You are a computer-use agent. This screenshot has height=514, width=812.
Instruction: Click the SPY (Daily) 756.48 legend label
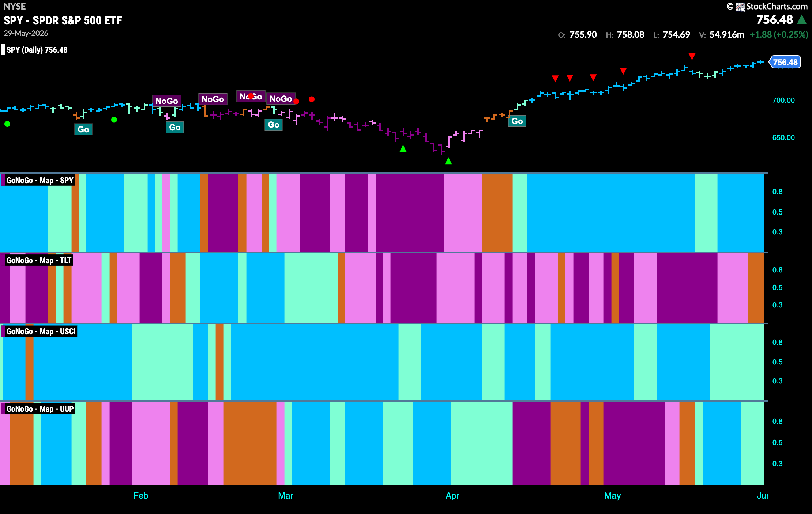point(37,50)
